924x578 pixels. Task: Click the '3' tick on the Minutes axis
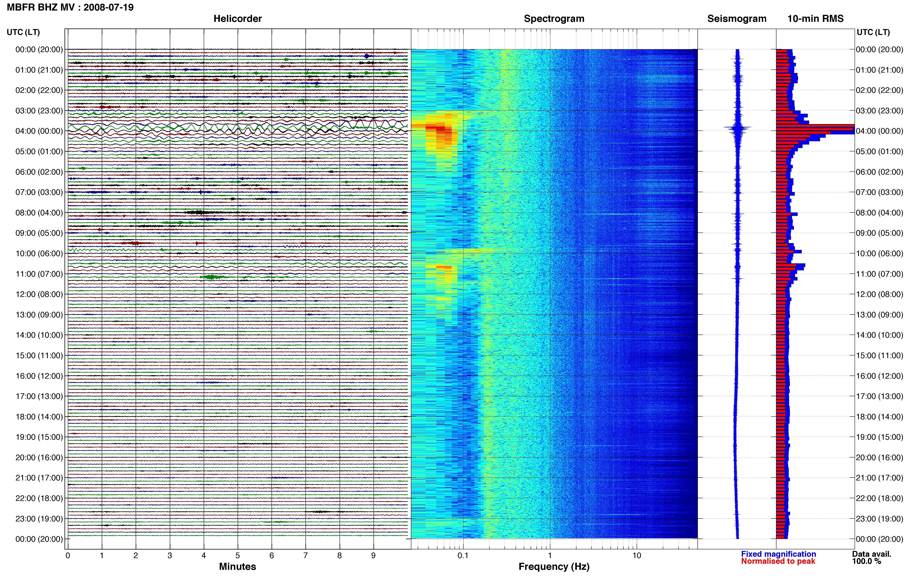tap(170, 556)
